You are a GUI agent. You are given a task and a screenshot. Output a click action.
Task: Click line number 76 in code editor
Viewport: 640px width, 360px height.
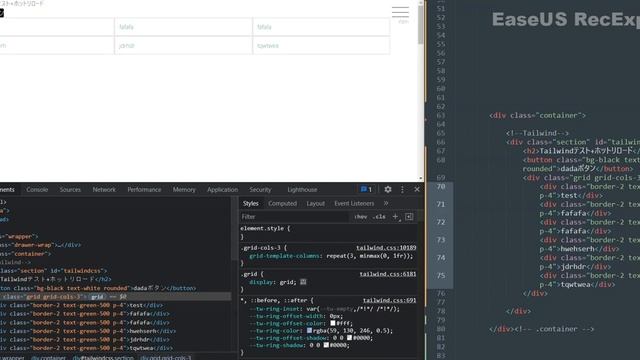click(x=440, y=293)
